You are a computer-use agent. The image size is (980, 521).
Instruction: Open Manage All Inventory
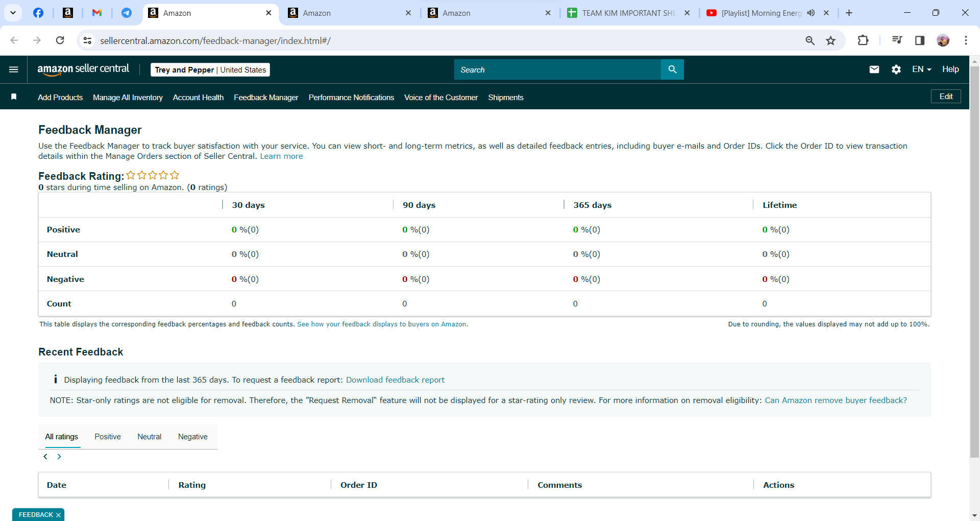(x=128, y=98)
